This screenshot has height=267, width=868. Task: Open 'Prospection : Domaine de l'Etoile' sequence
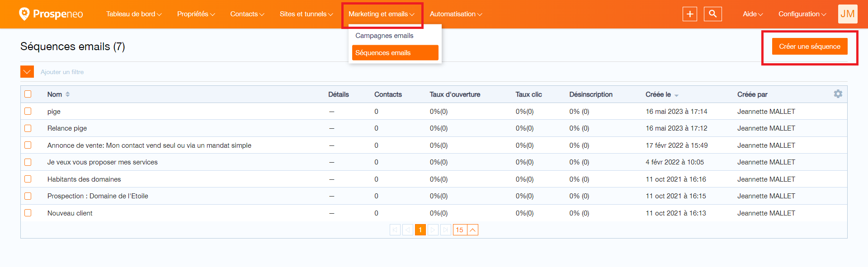[x=98, y=196]
